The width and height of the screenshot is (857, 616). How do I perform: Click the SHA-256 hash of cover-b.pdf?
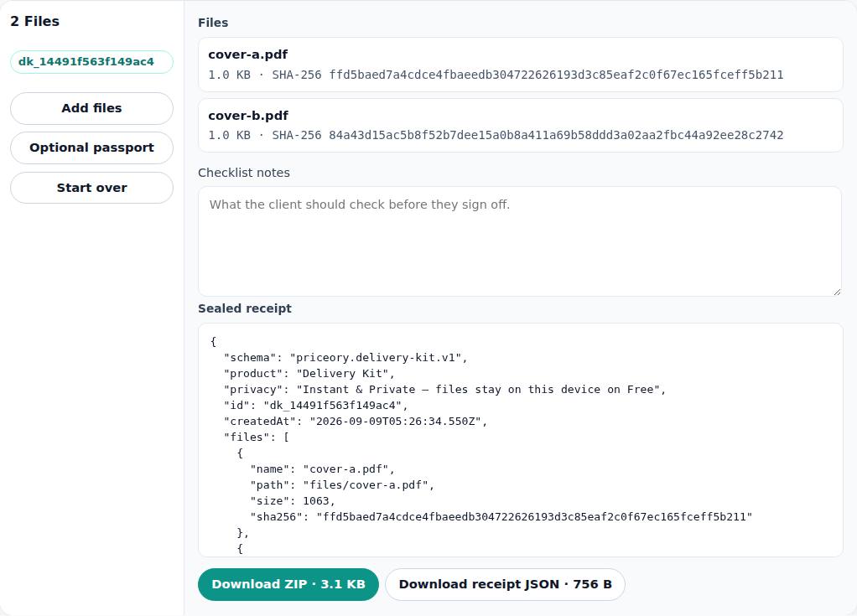pos(556,136)
